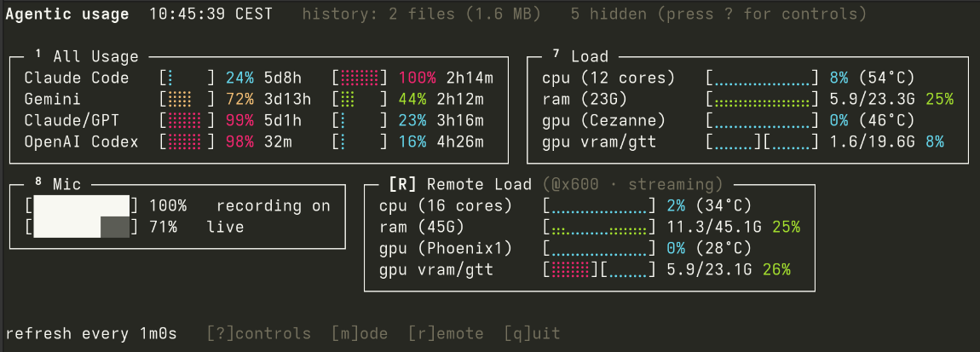Click '5 hidden (press ? for controls)' text
Screen dimensions: 980x352
click(x=718, y=14)
